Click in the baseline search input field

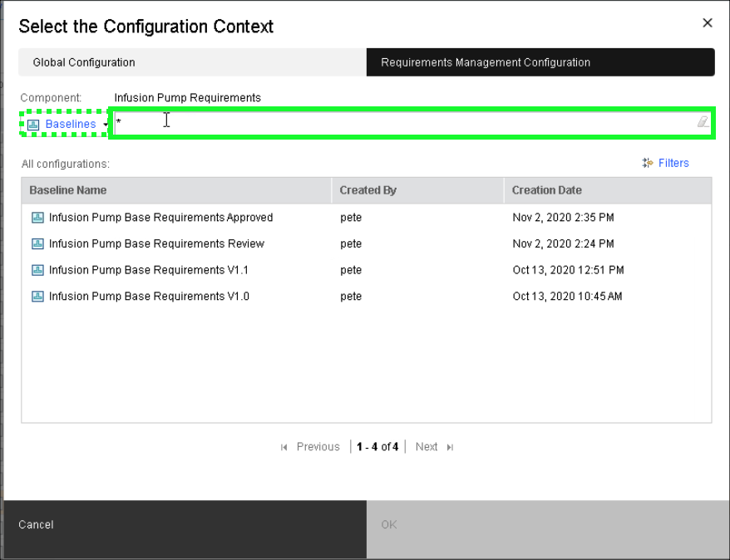point(407,122)
